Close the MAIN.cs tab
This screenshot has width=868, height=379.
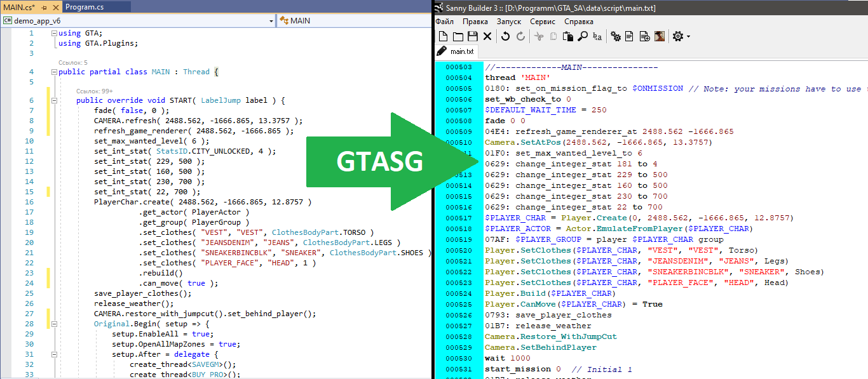point(55,7)
